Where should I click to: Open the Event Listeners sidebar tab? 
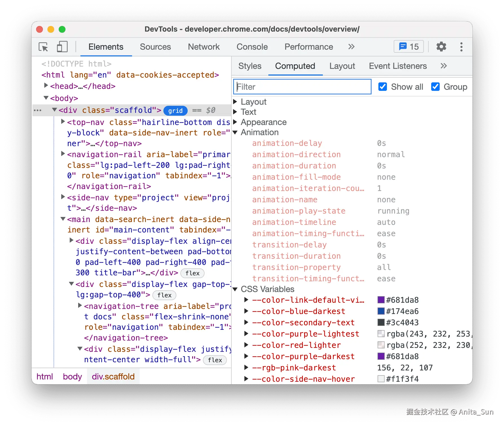click(x=398, y=66)
